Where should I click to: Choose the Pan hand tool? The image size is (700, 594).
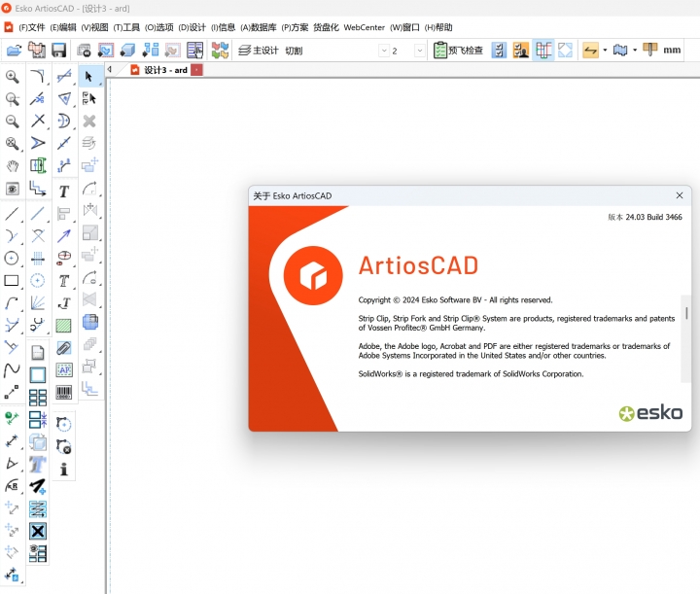pos(13,166)
